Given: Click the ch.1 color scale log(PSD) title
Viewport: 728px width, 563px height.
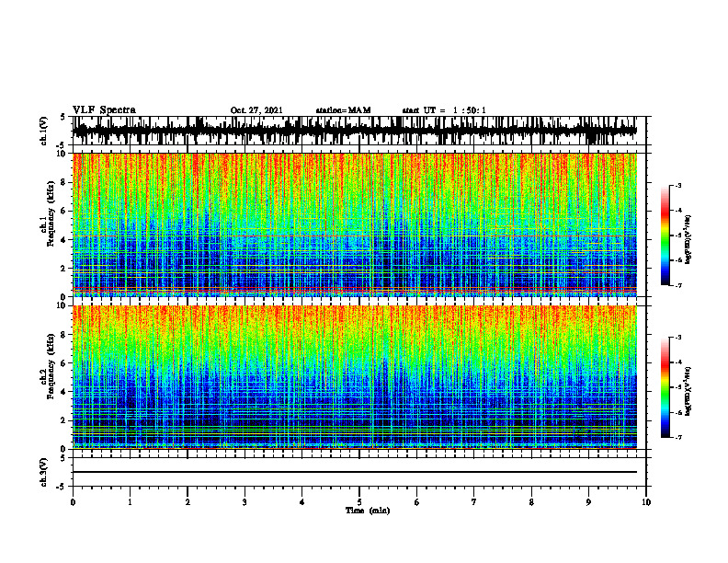Looking at the screenshot, I should (689, 239).
